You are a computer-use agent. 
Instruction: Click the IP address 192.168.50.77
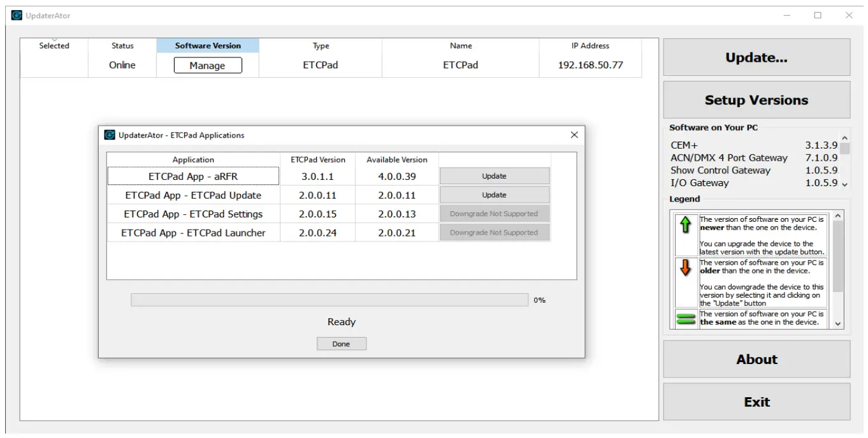click(590, 65)
